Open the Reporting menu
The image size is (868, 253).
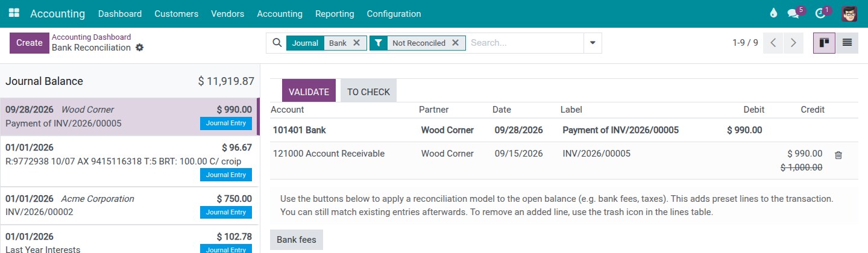click(335, 13)
